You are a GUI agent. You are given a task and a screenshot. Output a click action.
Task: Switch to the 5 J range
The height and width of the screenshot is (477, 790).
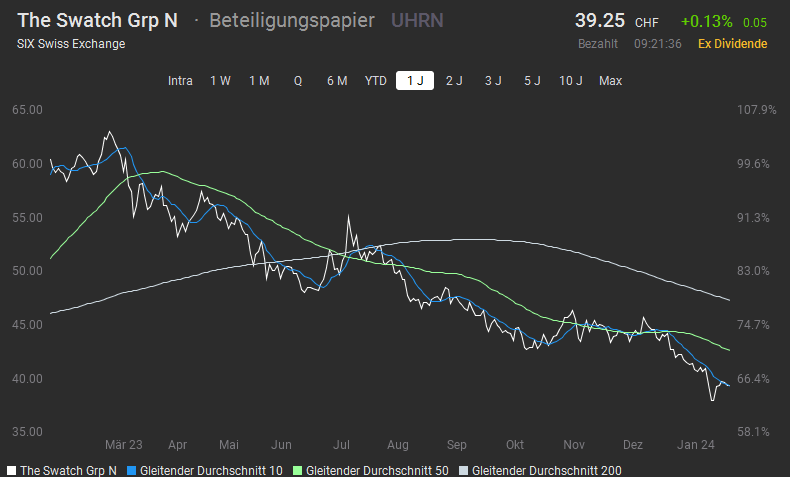tap(532, 81)
